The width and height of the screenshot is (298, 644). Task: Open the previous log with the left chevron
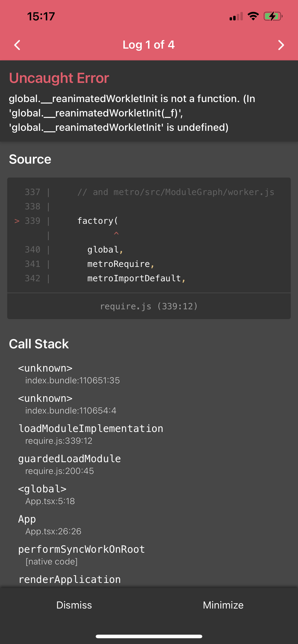(x=17, y=45)
